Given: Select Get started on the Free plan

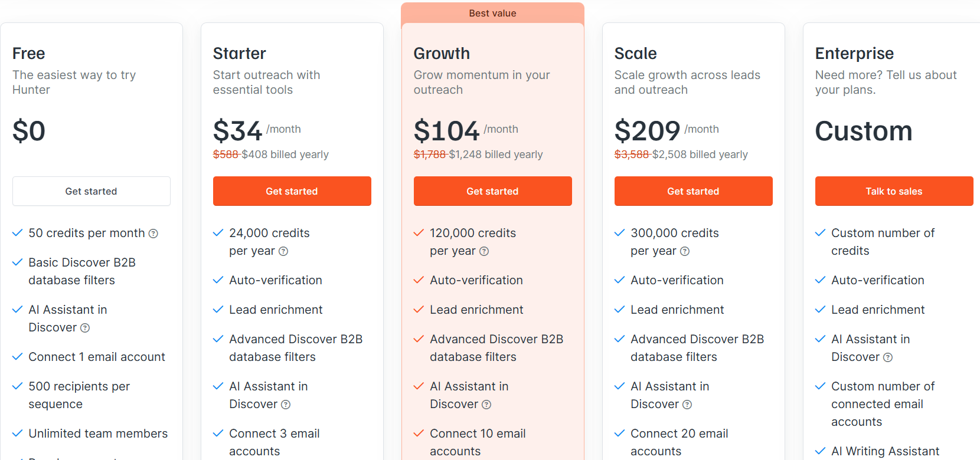Looking at the screenshot, I should 91,191.
